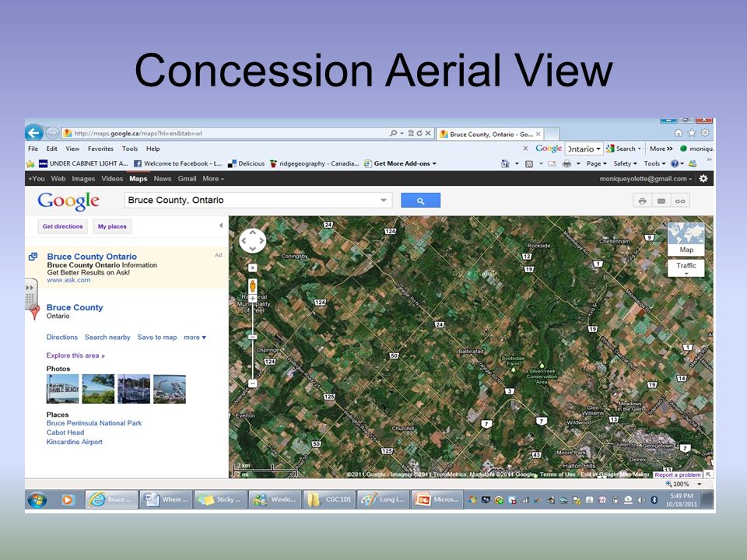Image resolution: width=747 pixels, height=560 pixels.
Task: Open the Bruce County Ontario ad link
Action: click(x=92, y=256)
